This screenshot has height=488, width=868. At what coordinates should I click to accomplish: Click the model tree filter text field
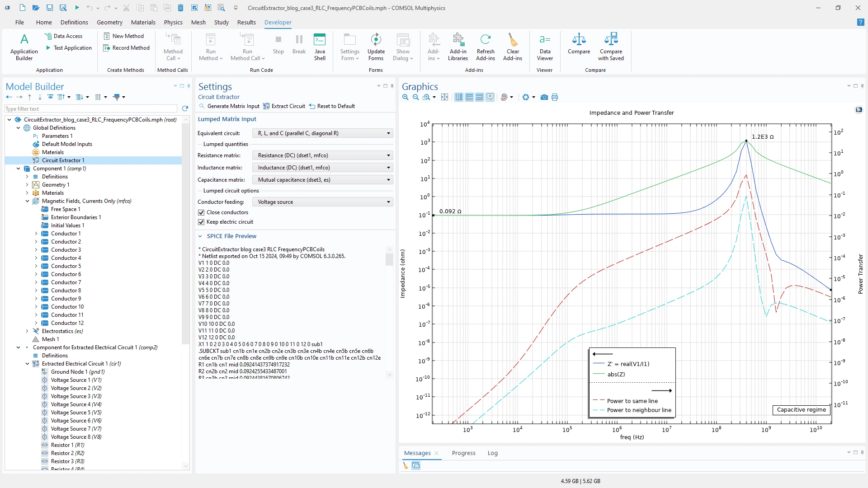90,109
